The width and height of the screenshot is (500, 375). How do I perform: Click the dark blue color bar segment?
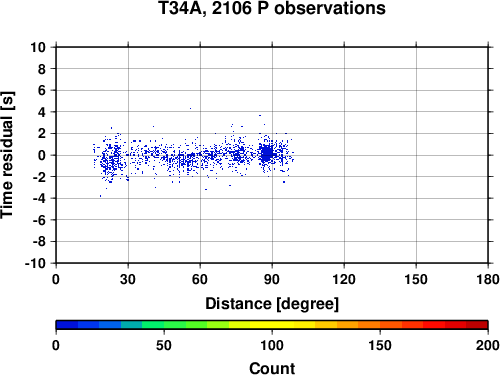pyautogui.click(x=67, y=325)
